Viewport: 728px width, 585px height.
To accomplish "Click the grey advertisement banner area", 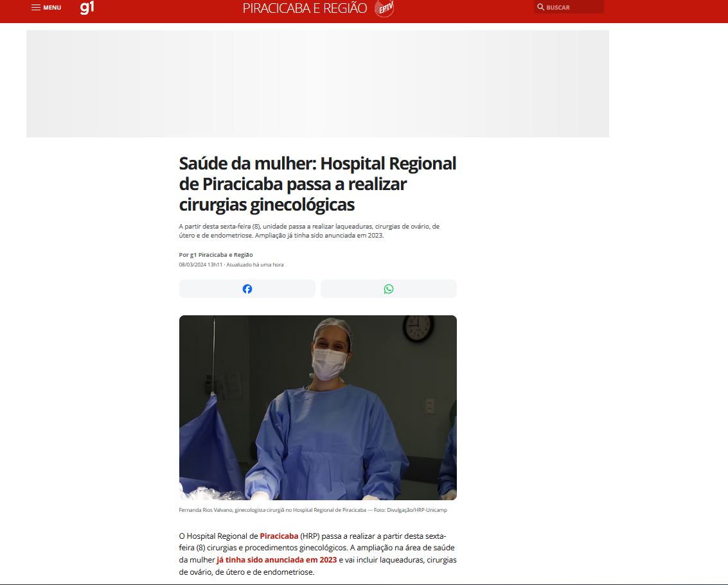I will (317, 84).
